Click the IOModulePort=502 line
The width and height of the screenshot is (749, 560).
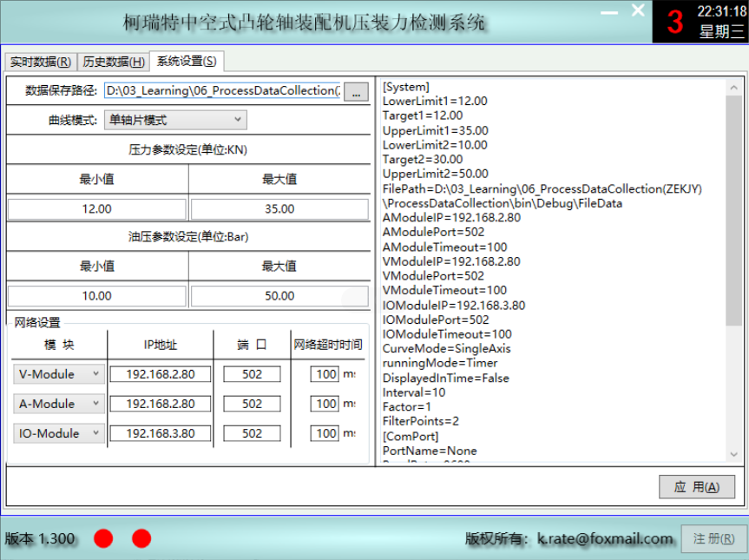436,320
